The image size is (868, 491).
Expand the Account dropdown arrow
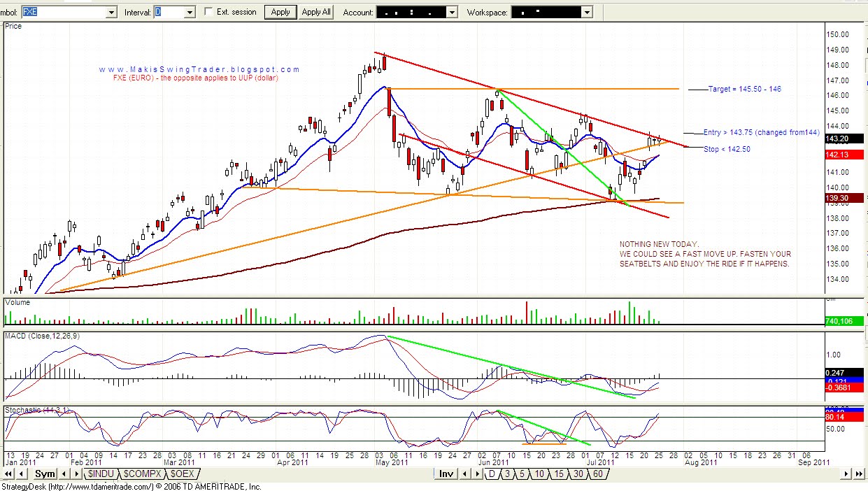tap(452, 13)
